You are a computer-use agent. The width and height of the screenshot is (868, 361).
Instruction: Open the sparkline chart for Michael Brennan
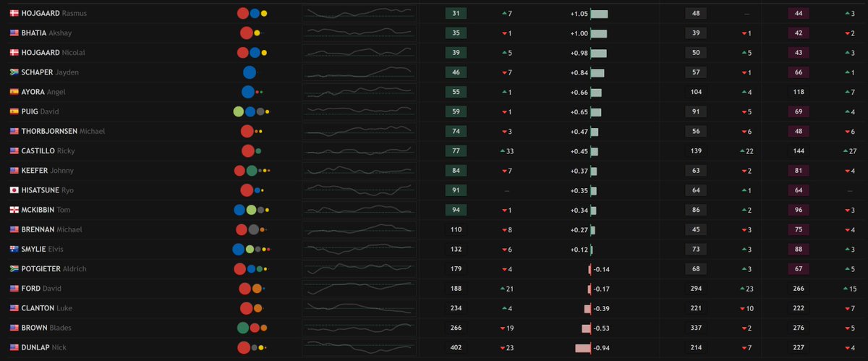(x=359, y=229)
